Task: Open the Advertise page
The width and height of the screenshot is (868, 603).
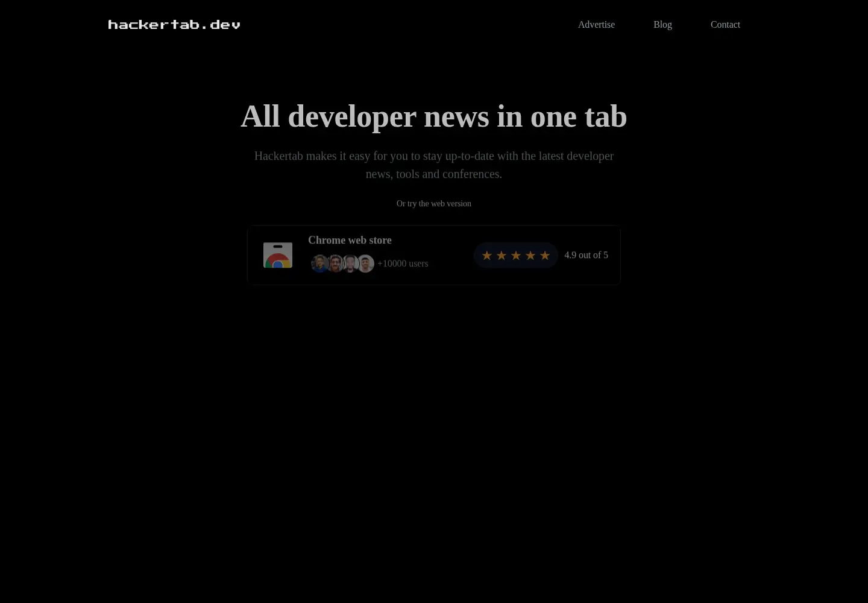Action: click(596, 25)
